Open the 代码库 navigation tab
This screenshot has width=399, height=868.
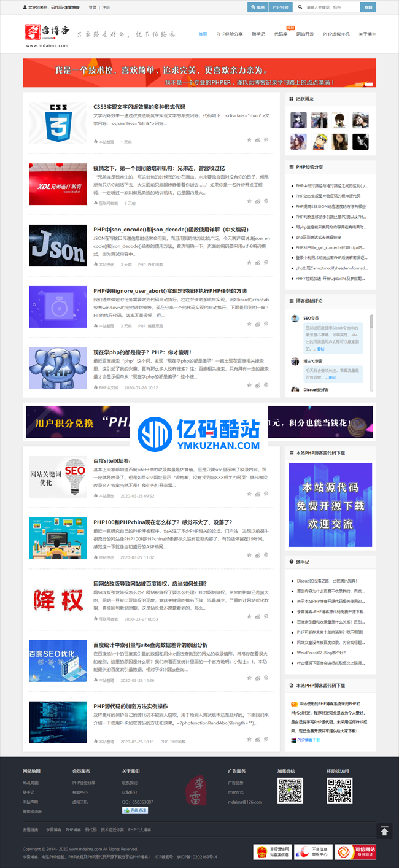pyautogui.click(x=281, y=34)
